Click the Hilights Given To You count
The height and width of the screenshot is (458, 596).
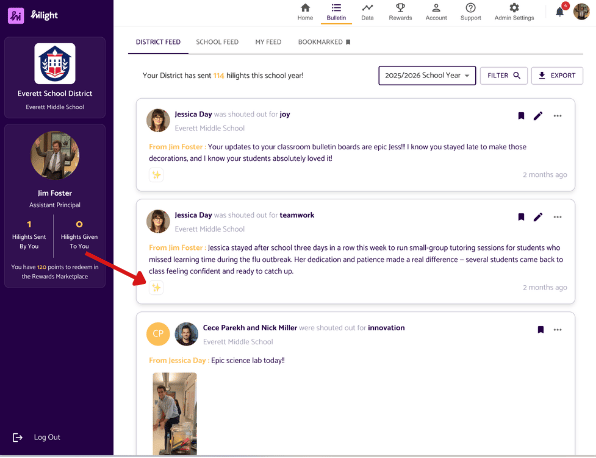tap(79, 224)
